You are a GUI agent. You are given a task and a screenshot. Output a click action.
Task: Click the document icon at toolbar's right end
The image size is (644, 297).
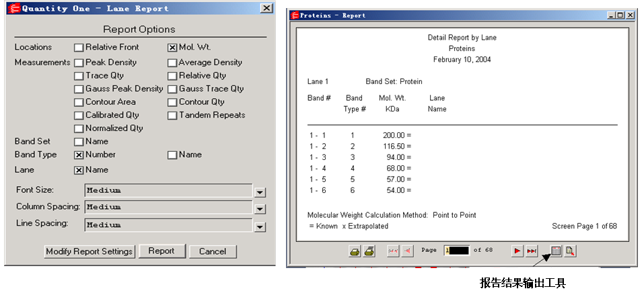[570, 251]
